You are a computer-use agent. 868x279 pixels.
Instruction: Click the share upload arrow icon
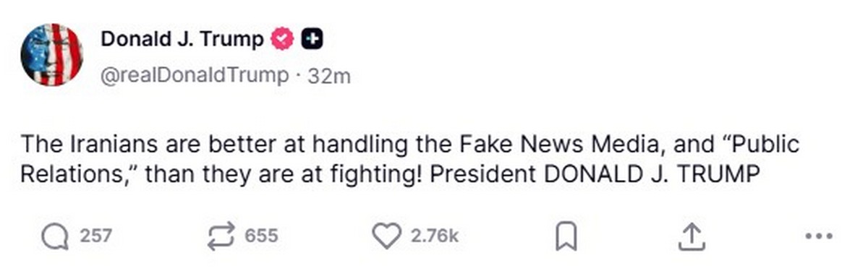(691, 236)
